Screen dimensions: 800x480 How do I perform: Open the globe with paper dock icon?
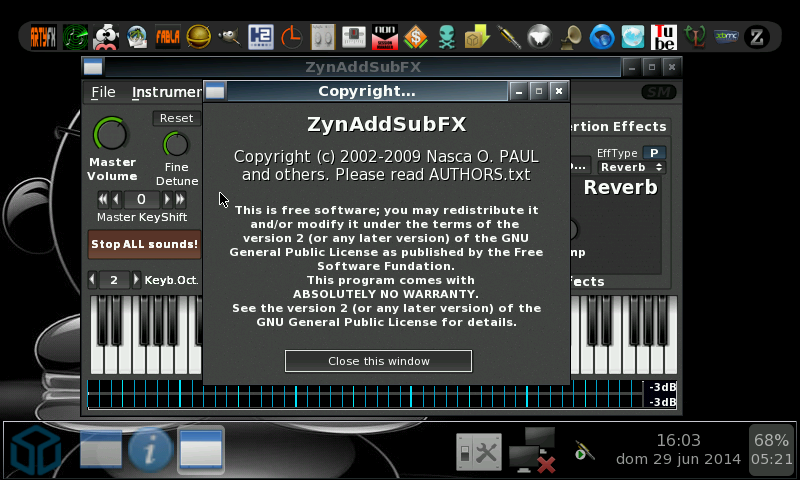pyautogui.click(x=137, y=37)
